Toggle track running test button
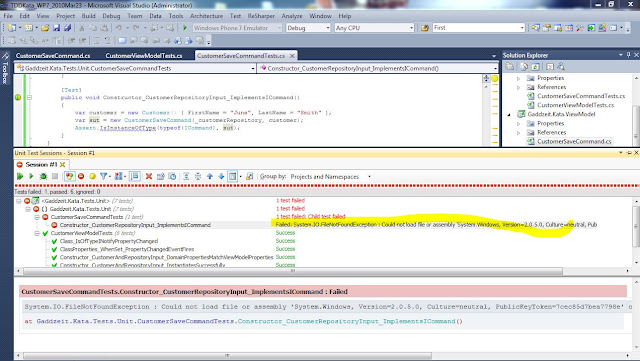The width and height of the screenshot is (640, 361). (135, 176)
